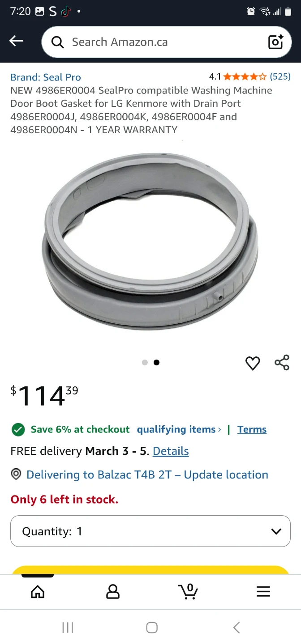Viewport: 301px width, 644px height.
Task: Open qualifying items chevron link
Action: 179,429
